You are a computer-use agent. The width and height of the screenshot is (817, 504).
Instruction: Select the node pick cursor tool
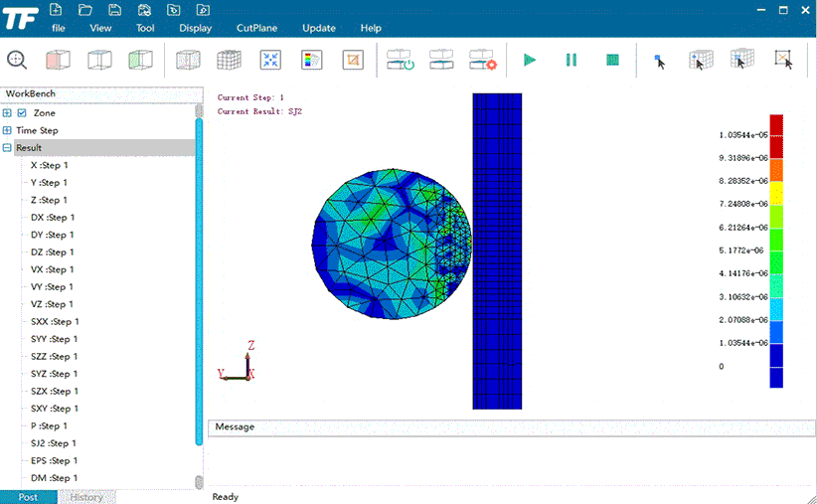pos(660,62)
